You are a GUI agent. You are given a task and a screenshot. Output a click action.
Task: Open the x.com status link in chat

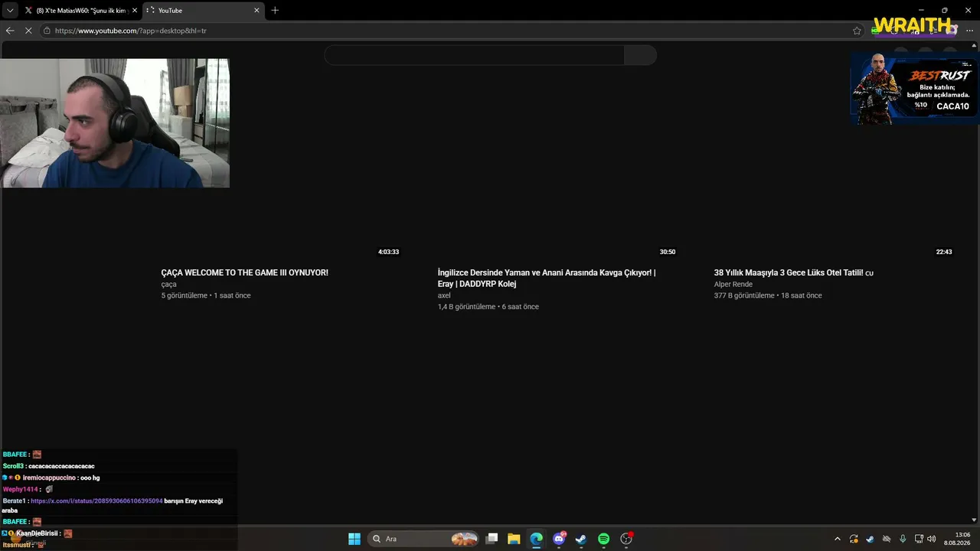[96, 500]
